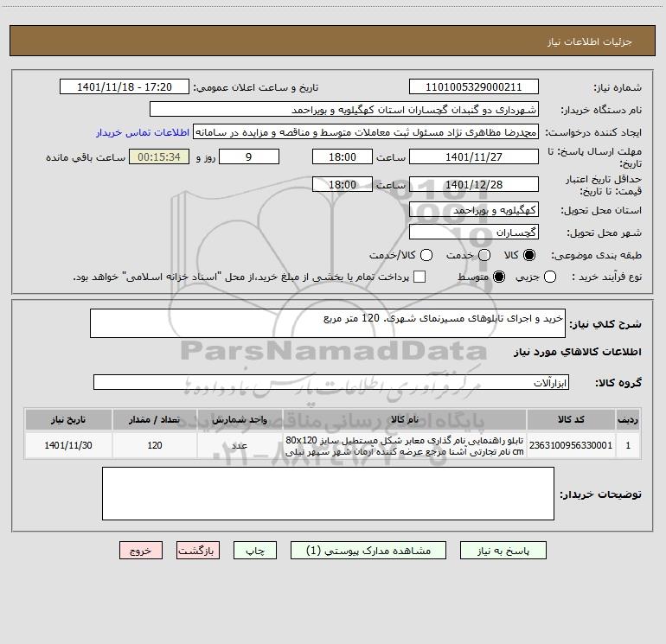Click the شرح کلی نیاز description box
Viewport: 666px width, 644px height.
click(328, 323)
